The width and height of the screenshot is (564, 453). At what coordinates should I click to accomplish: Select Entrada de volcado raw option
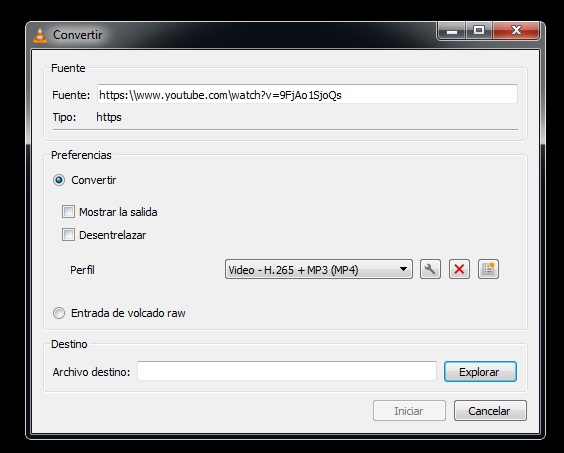tap(59, 313)
